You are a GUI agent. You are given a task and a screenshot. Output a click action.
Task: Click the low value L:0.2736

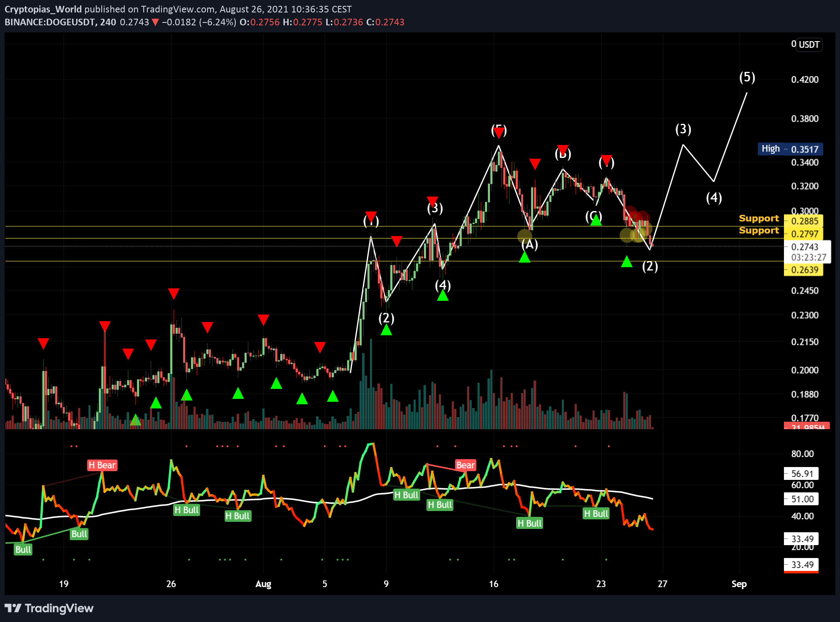click(344, 22)
